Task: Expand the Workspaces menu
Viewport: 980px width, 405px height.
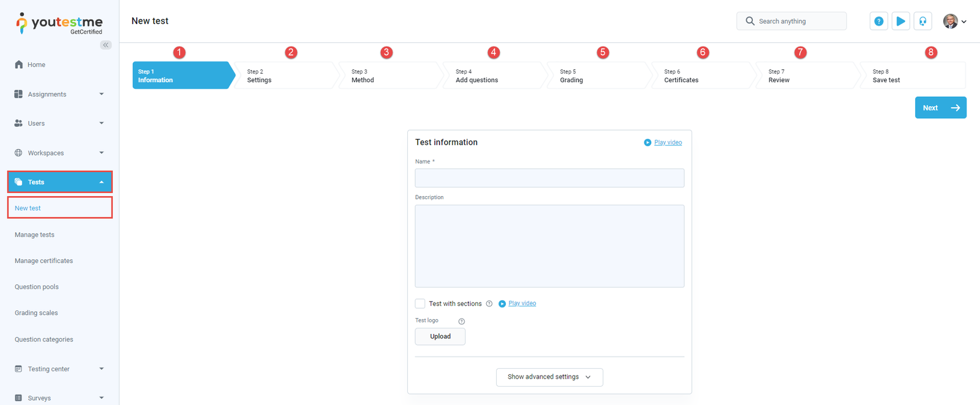Action: pyautogui.click(x=59, y=153)
